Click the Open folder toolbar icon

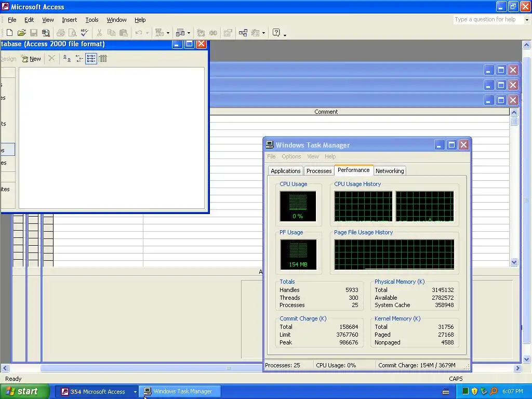[x=21, y=33]
